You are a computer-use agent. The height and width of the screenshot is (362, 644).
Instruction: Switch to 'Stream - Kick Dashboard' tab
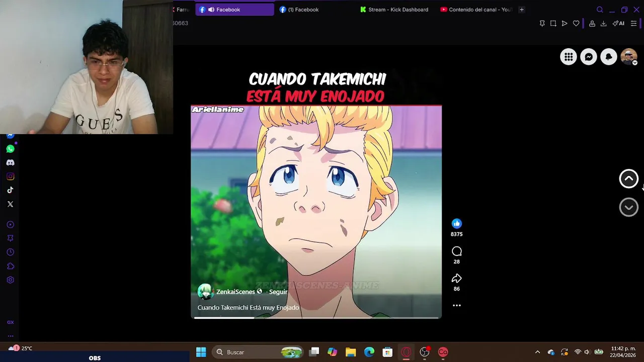click(x=394, y=10)
